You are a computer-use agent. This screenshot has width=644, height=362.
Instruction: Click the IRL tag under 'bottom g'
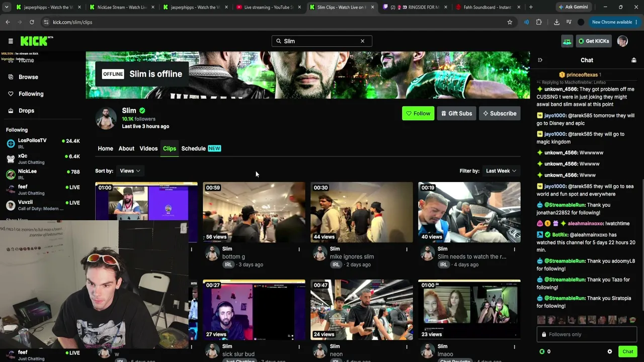click(x=228, y=264)
